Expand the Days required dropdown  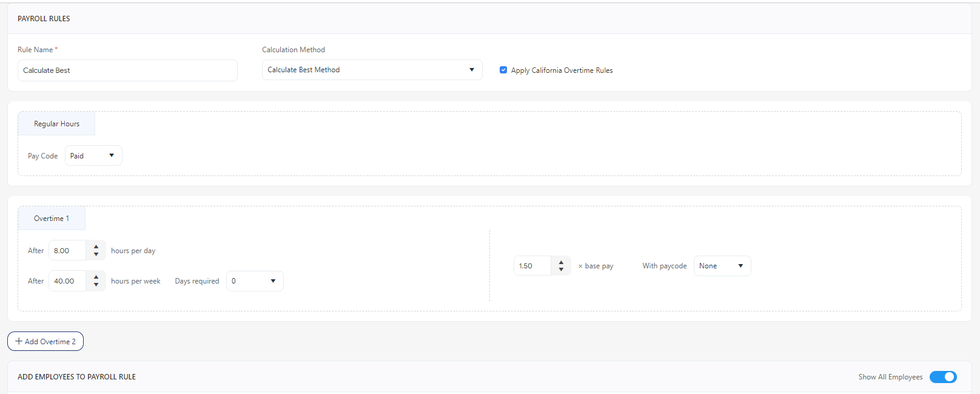[x=254, y=281]
